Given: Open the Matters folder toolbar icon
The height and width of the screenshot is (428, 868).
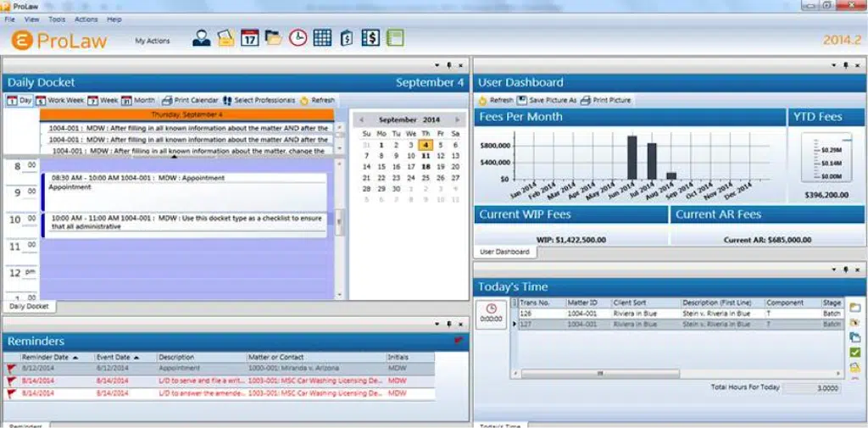Looking at the screenshot, I should (273, 38).
